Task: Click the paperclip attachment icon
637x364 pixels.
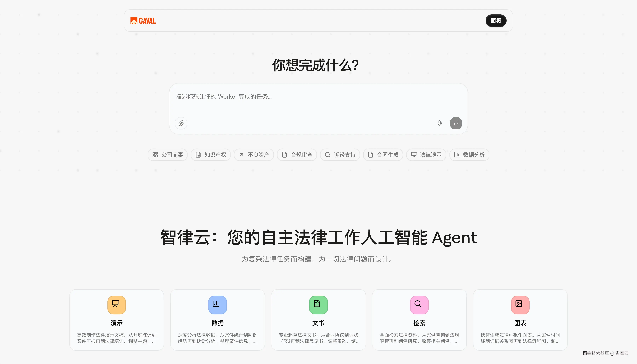Action: [181, 123]
